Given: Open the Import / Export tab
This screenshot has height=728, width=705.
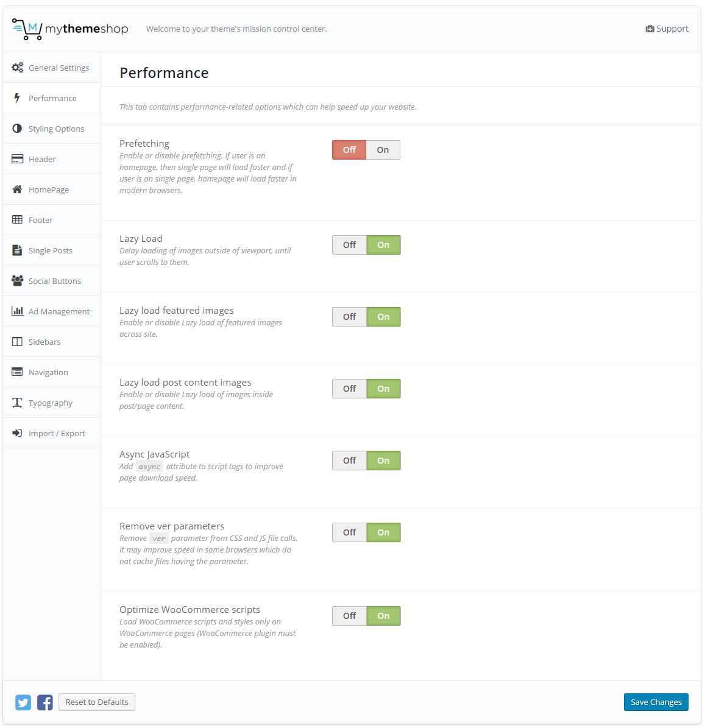Looking at the screenshot, I should coord(57,433).
